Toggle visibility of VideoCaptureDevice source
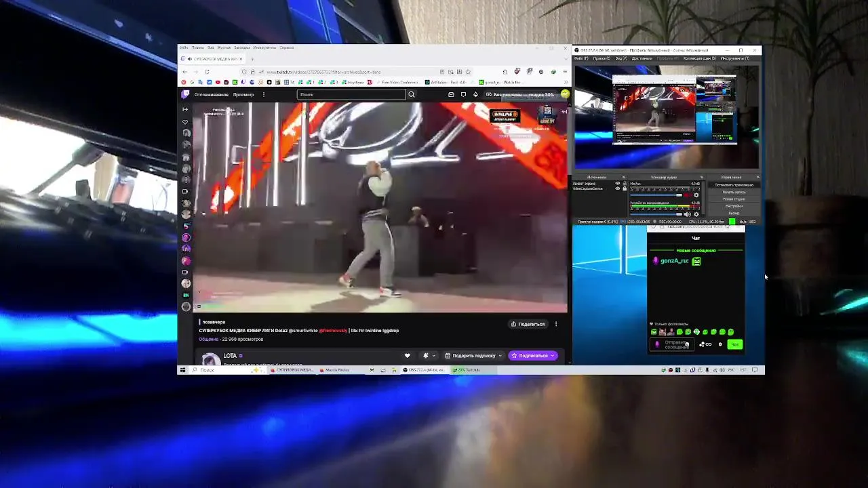Viewport: 868px width, 488px height. point(618,188)
